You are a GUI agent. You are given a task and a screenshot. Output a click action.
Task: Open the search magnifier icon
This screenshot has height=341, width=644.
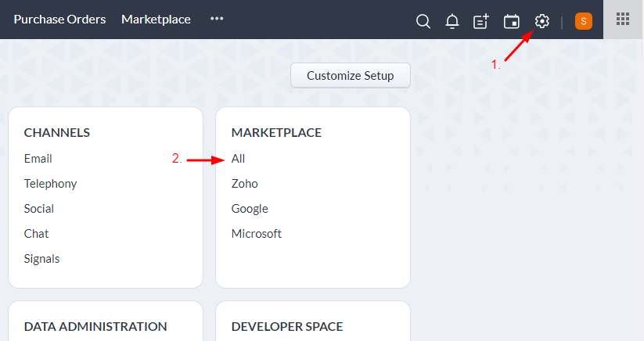click(x=423, y=21)
